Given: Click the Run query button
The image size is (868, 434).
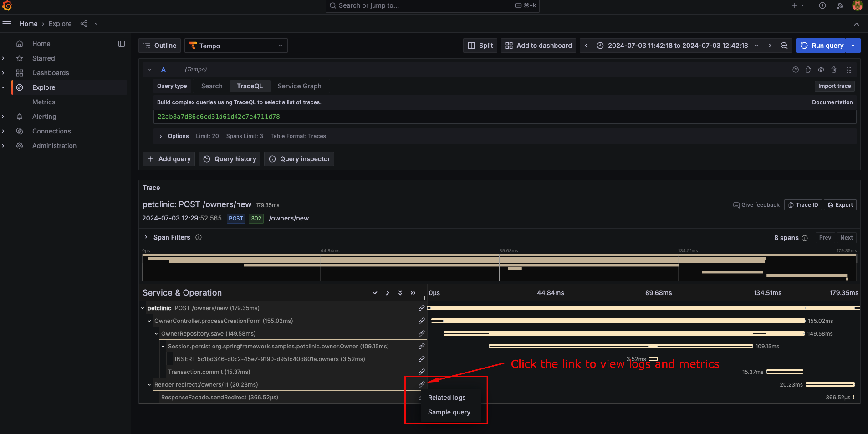Looking at the screenshot, I should click(x=822, y=46).
